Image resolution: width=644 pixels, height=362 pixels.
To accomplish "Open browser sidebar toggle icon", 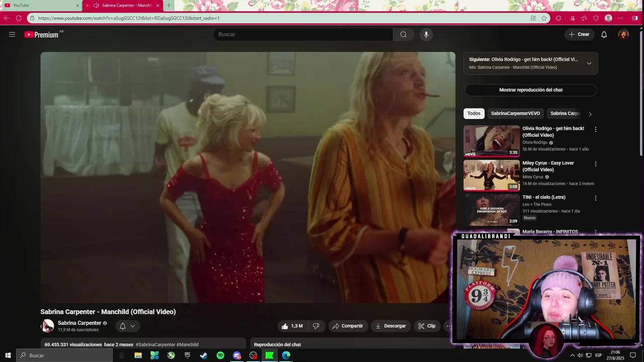I will [635, 18].
